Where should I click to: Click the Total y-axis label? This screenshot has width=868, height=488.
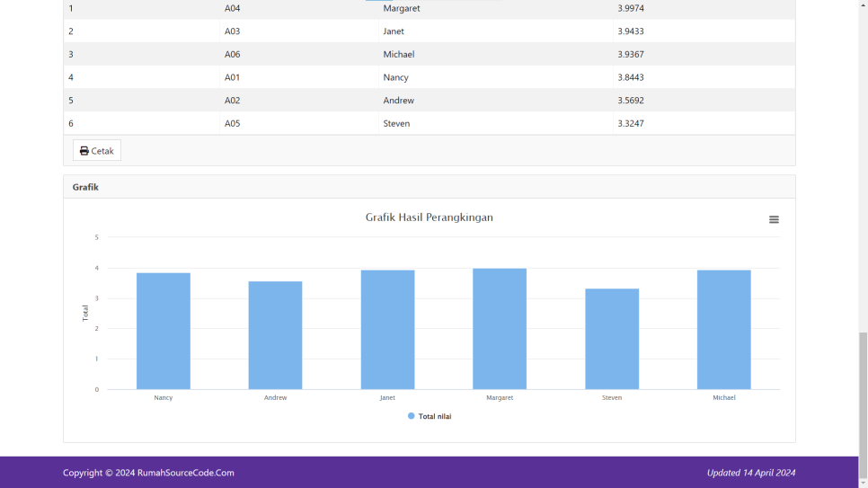pyautogui.click(x=85, y=313)
